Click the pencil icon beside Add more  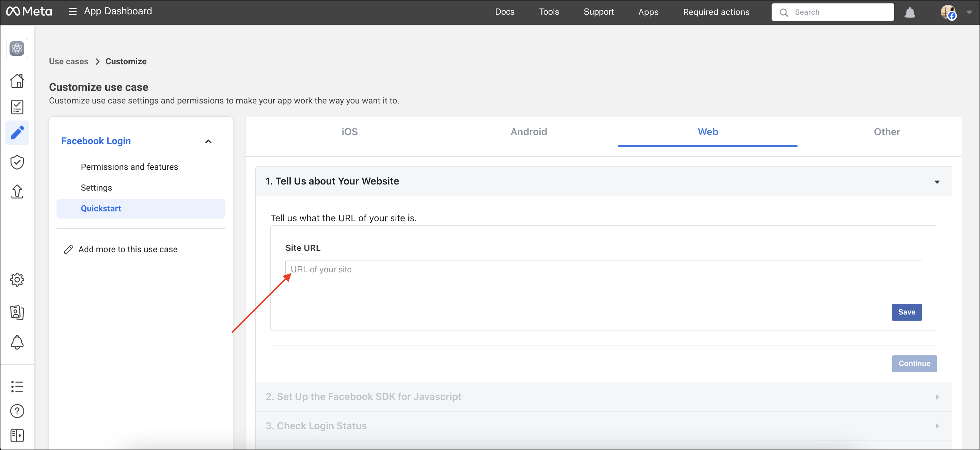[68, 249]
